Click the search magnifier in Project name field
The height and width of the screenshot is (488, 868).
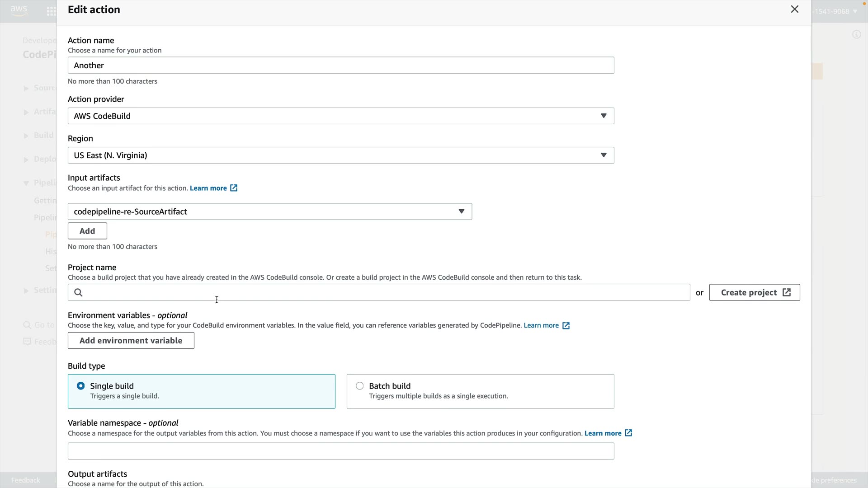[78, 293]
